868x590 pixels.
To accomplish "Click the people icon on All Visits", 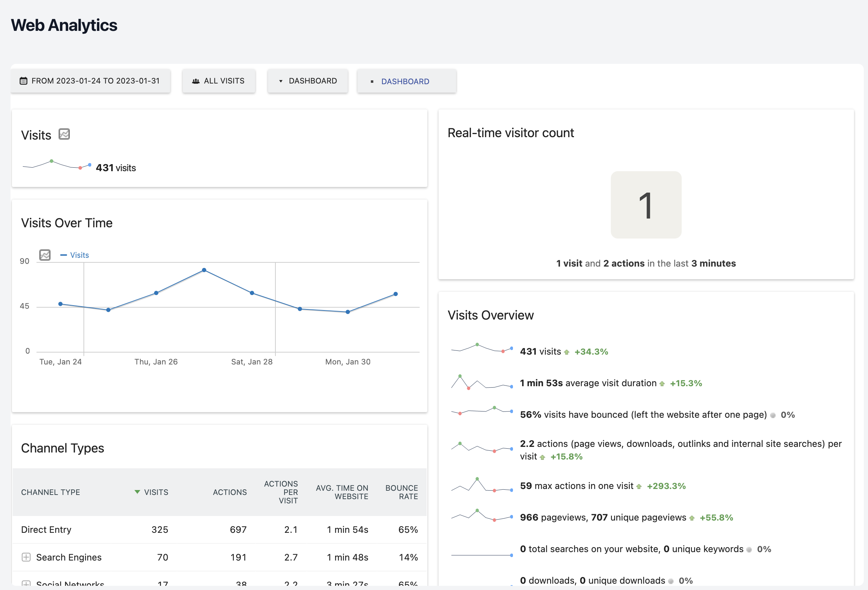I will coord(196,81).
